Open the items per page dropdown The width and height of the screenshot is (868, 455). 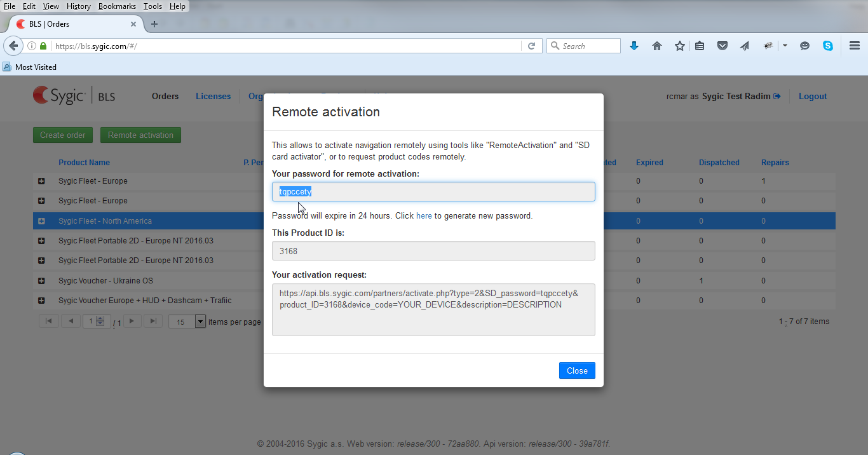(200, 322)
